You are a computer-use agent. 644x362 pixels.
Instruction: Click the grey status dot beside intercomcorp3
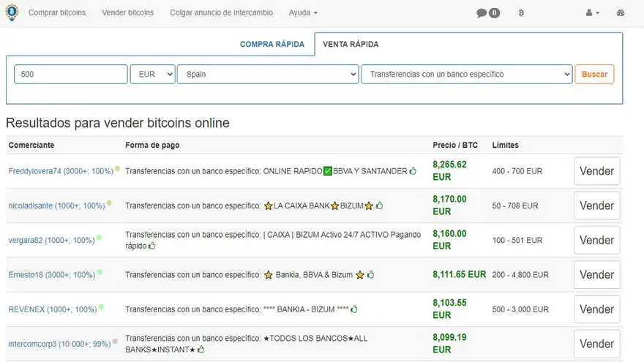click(115, 341)
